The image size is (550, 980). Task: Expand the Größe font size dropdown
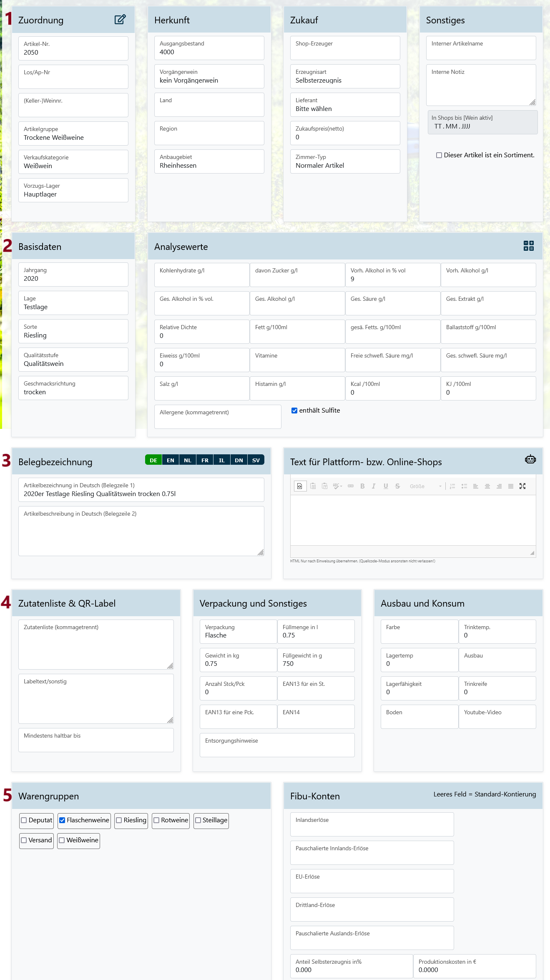(425, 486)
